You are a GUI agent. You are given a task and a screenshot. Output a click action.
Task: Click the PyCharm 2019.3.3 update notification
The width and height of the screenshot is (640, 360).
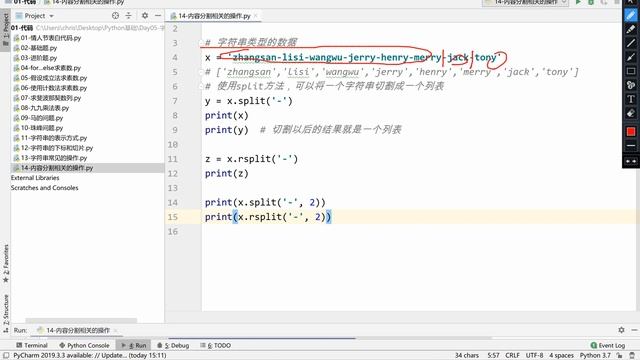click(x=90, y=356)
